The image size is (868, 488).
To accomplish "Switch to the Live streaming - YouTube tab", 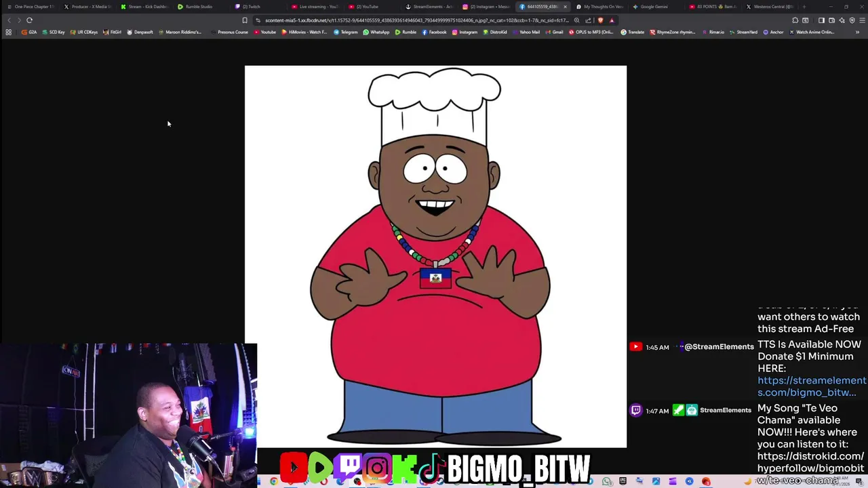I will (316, 7).
